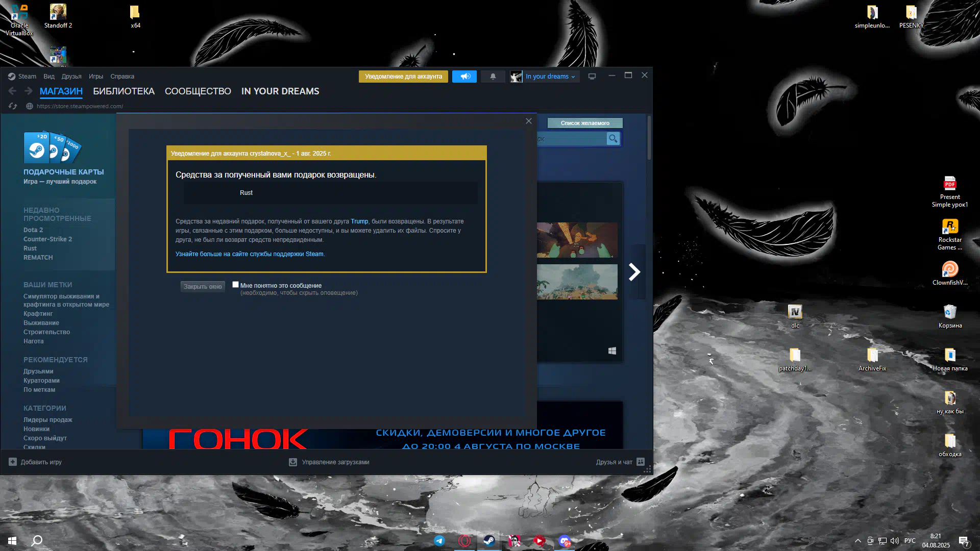Advance carousel with the right chevron
This screenshot has width=980, height=551.
634,272
